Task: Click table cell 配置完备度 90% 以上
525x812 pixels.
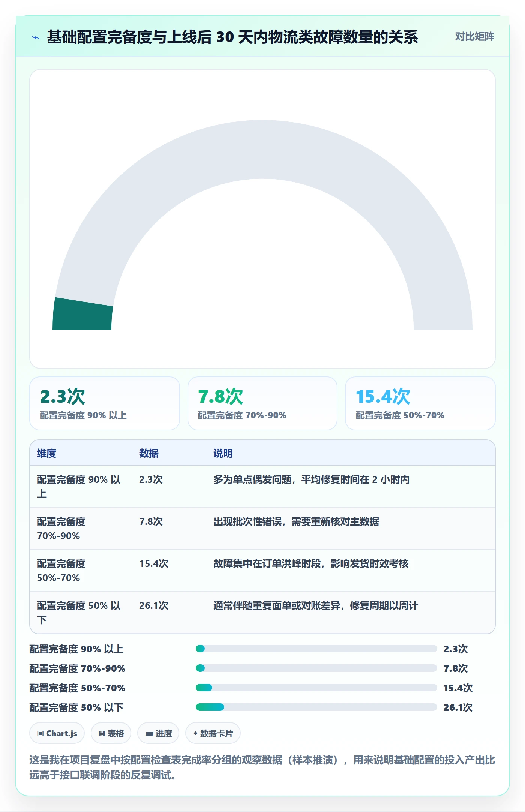Action: (81, 487)
